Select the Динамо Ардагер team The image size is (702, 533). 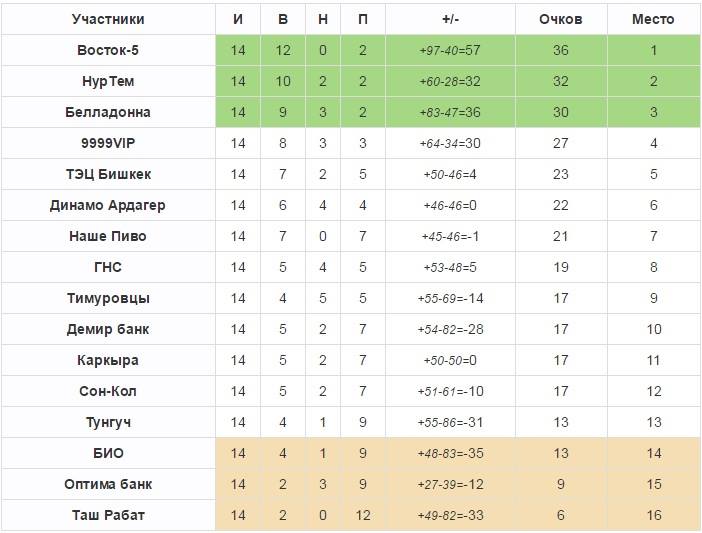[108, 205]
